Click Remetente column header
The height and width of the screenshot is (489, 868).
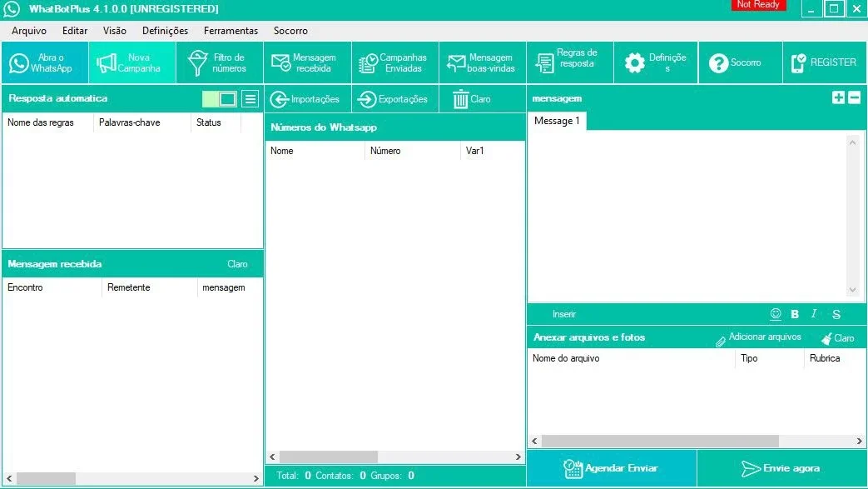(x=150, y=287)
